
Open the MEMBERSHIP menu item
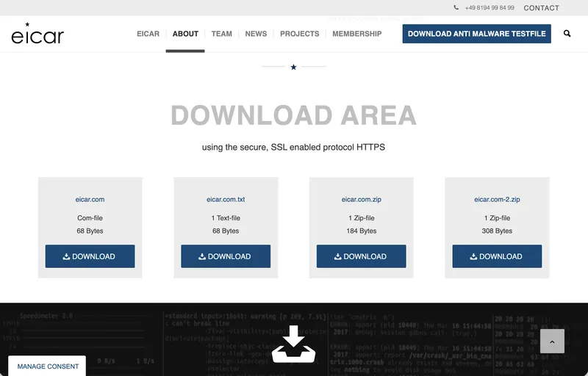pyautogui.click(x=357, y=34)
